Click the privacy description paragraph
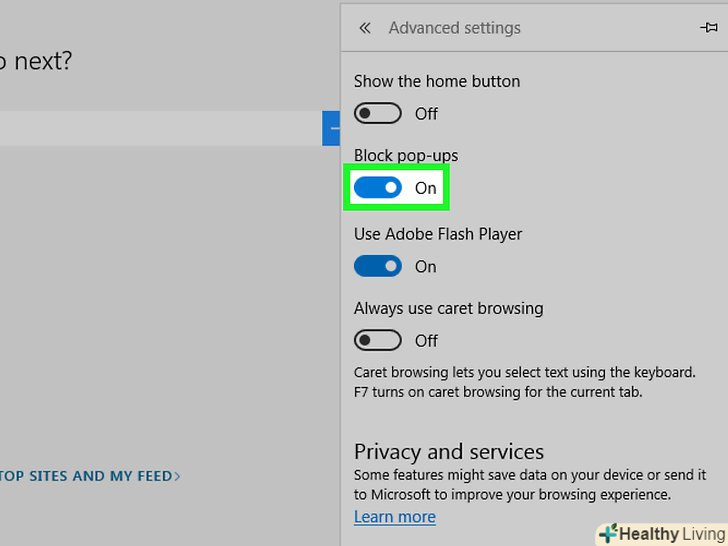This screenshot has height=546, width=728. 530,484
